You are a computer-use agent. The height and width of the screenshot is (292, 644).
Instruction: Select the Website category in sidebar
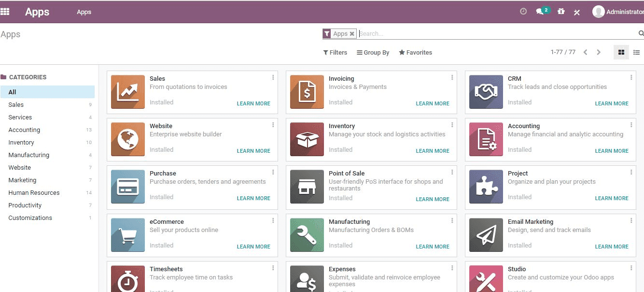coord(47,167)
